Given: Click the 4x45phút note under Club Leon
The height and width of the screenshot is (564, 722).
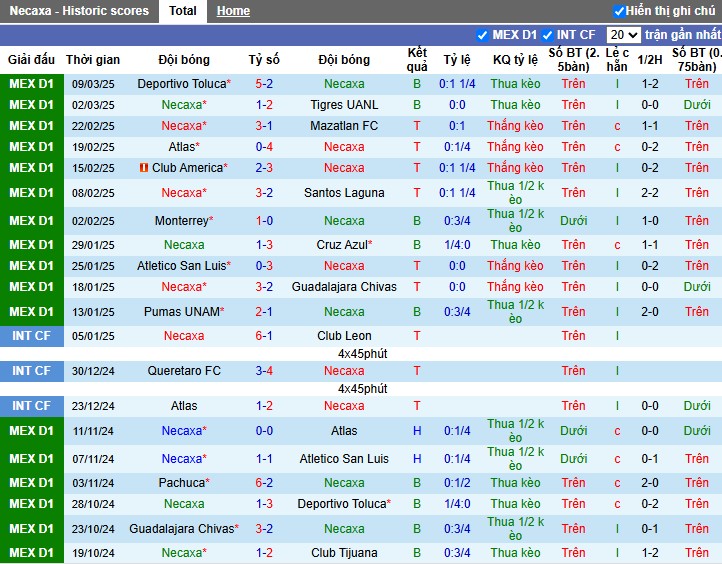Looking at the screenshot, I should [362, 354].
